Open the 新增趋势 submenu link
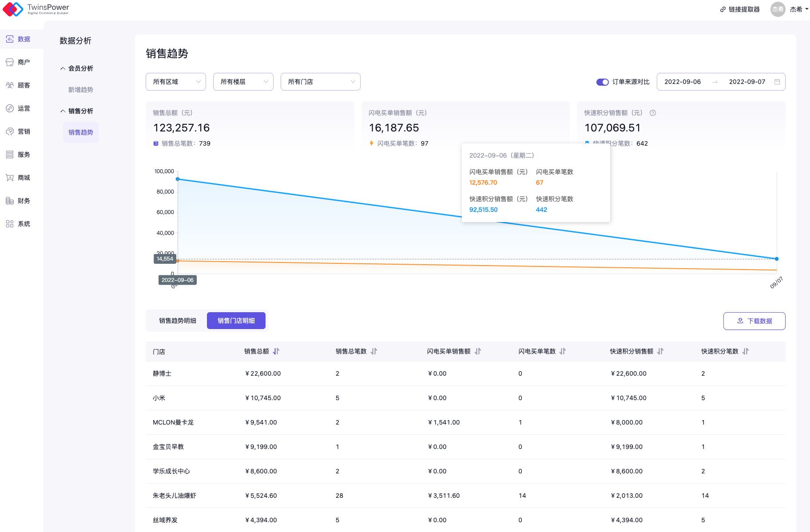 (x=80, y=90)
